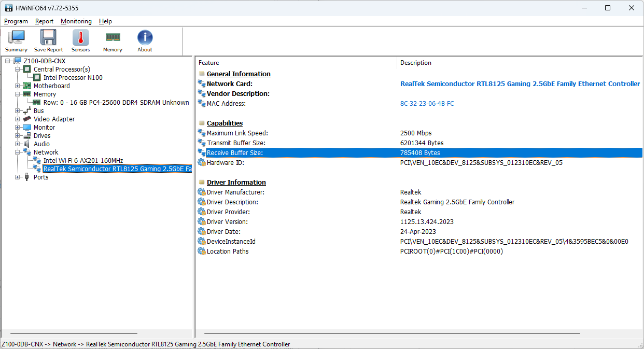This screenshot has height=349, width=644.
Task: Select the Ports plug icon in the tree
Action: coord(27,177)
